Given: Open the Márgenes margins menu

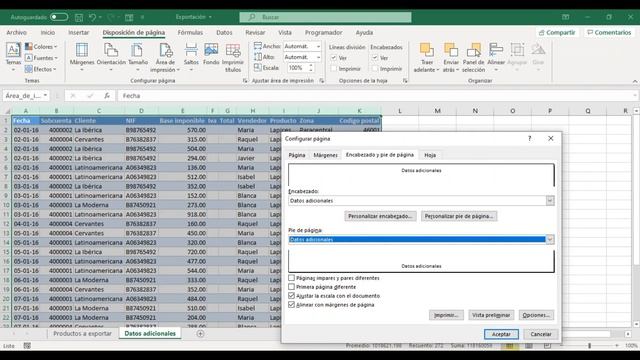Looking at the screenshot, I should click(82, 57).
